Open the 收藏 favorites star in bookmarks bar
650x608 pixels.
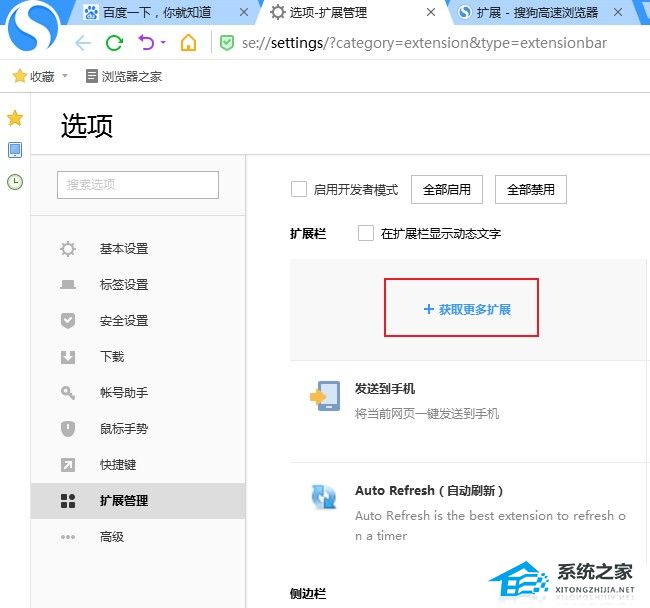click(x=19, y=76)
